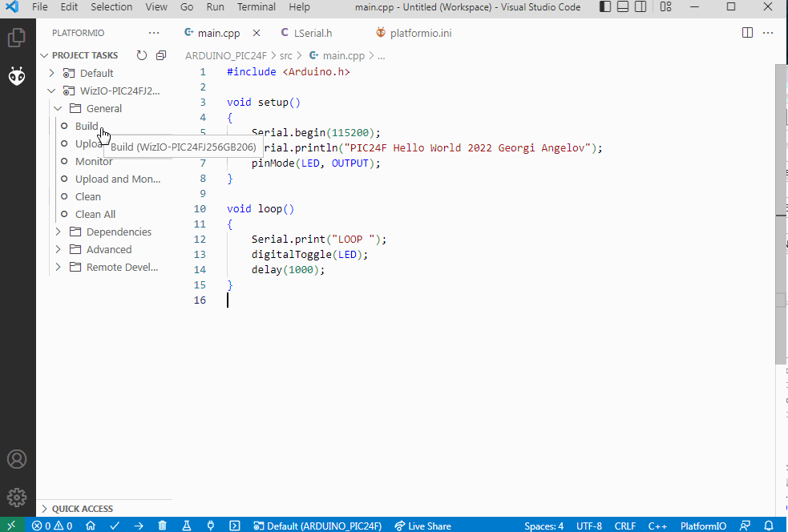Open feedback icon in status bar
788x532 pixels.
click(745, 526)
